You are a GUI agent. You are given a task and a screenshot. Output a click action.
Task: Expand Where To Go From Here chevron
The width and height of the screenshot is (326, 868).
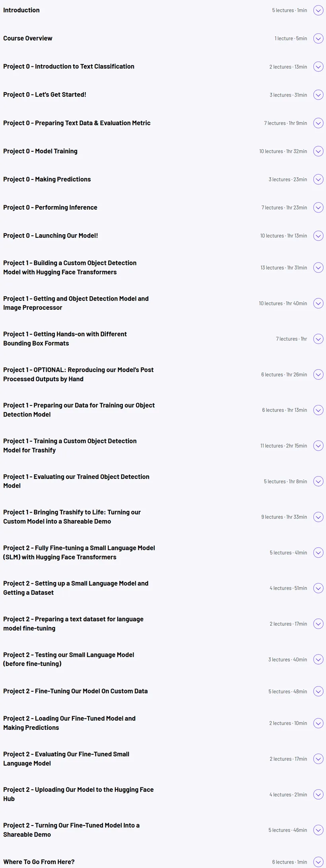[x=318, y=862]
